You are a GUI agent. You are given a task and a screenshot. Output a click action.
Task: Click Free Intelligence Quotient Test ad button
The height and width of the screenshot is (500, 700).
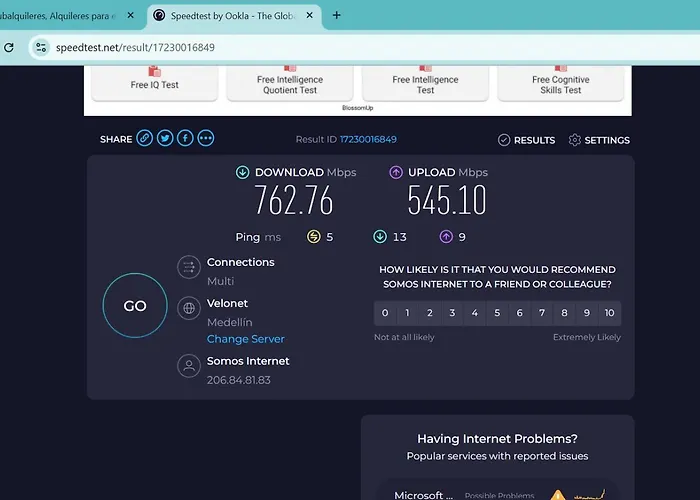click(290, 83)
